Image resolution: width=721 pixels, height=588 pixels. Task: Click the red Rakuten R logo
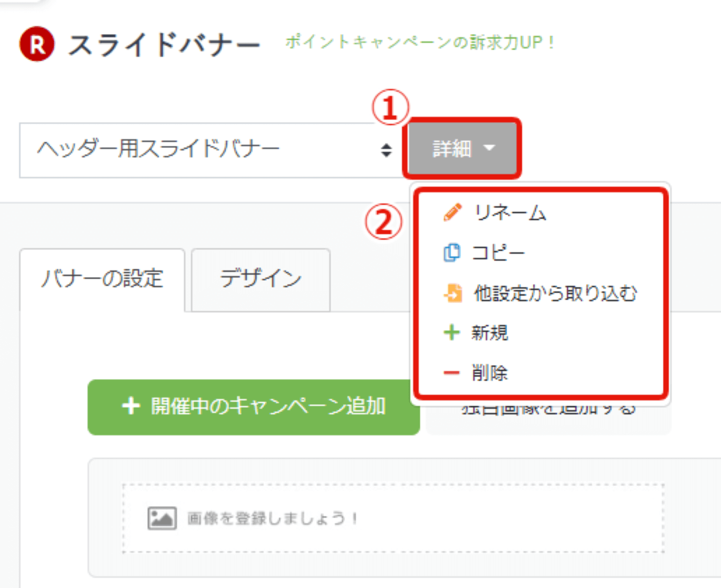click(x=37, y=44)
